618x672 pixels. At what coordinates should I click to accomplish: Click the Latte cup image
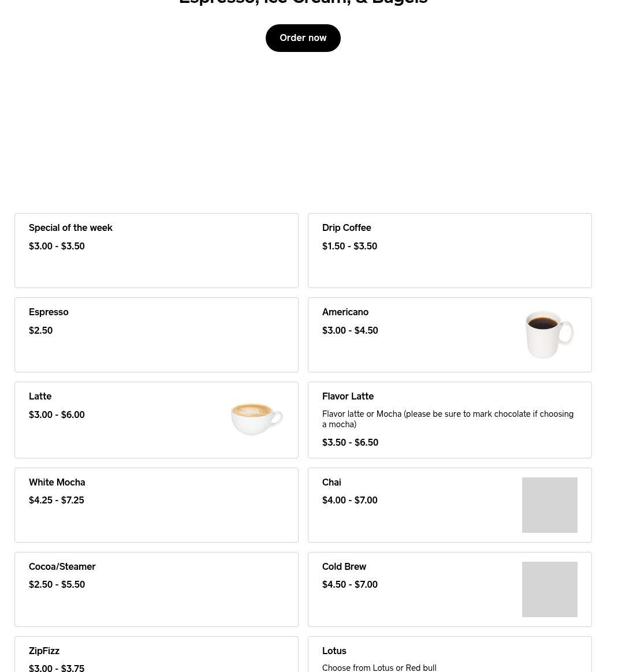coord(256,419)
